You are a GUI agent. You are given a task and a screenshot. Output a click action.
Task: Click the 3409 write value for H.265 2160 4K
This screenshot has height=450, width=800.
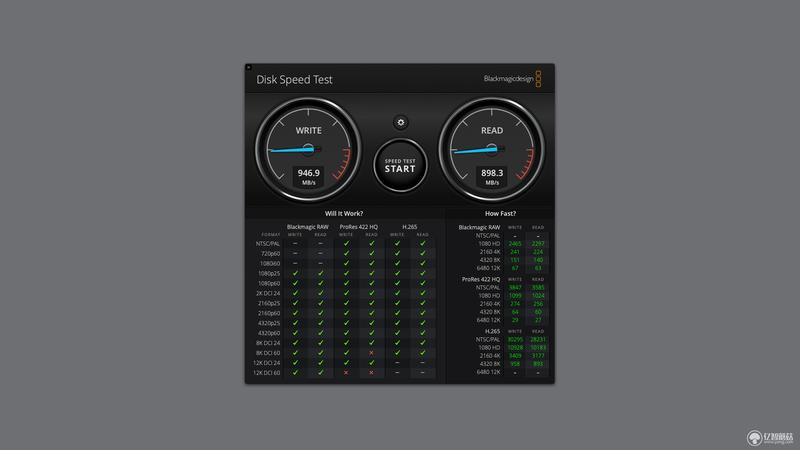(x=515, y=356)
